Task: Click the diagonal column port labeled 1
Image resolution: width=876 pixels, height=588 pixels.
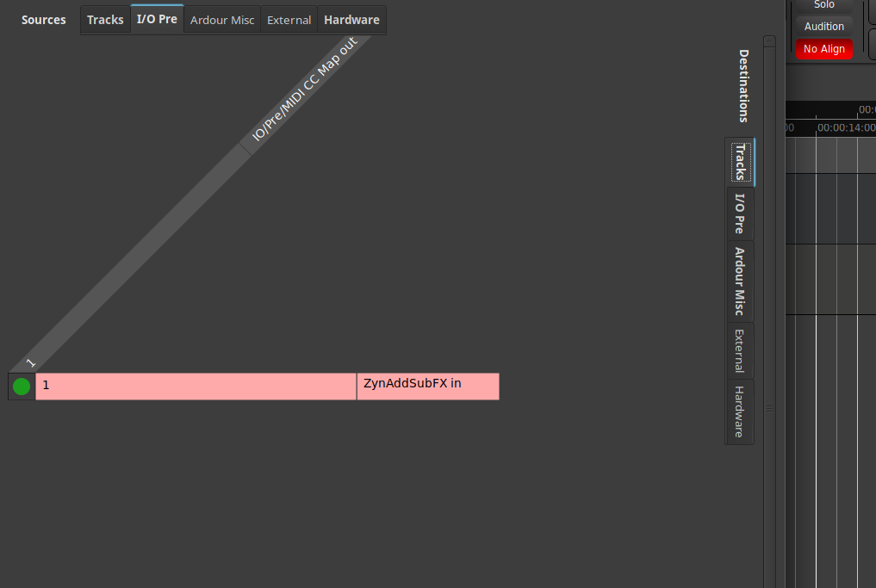Action: tap(31, 362)
